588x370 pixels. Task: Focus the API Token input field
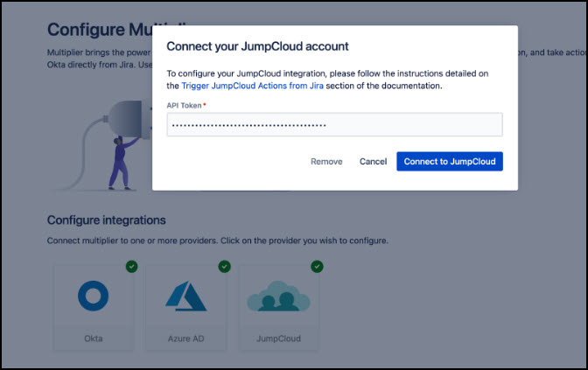(x=334, y=125)
